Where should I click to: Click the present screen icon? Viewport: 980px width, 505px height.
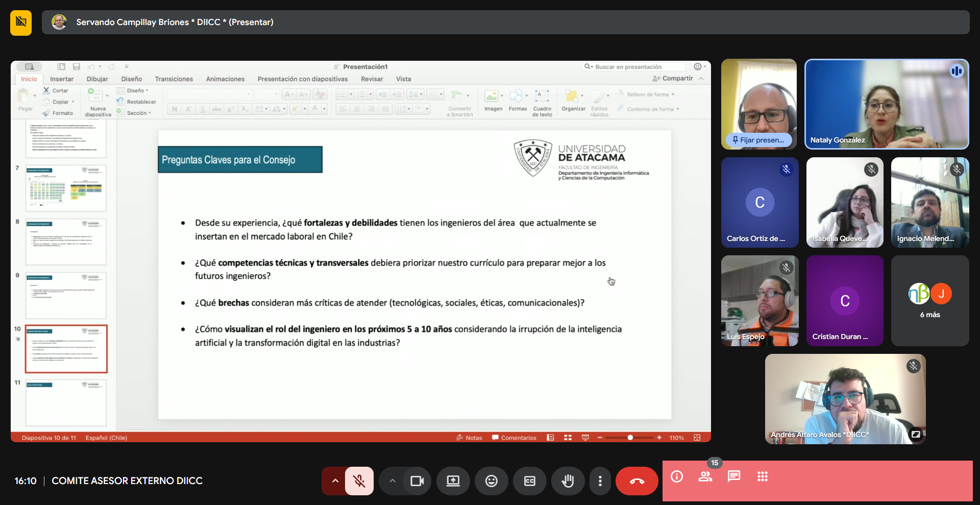[x=453, y=481]
